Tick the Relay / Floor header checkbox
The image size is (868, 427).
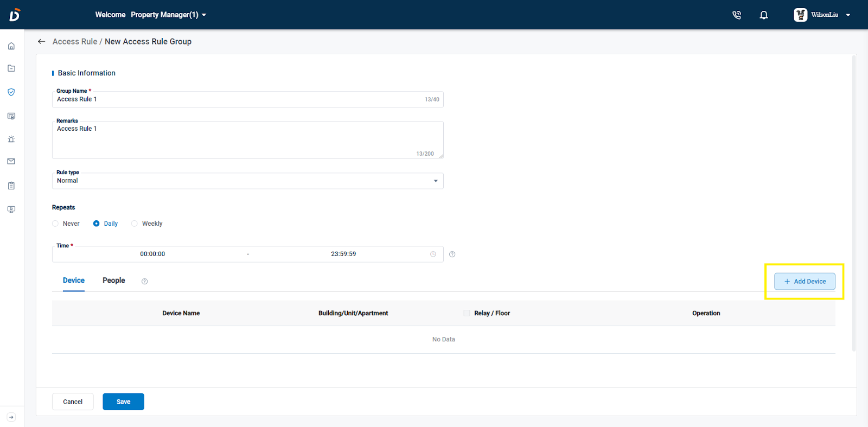tap(467, 313)
